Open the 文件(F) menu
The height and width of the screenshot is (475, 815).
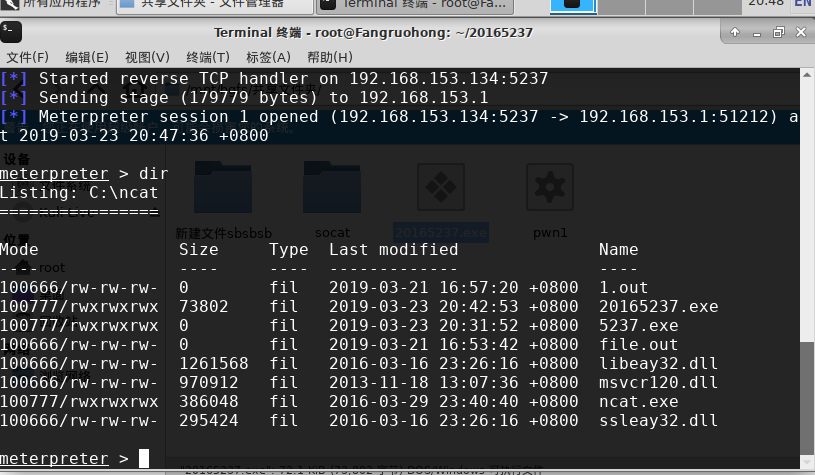coord(27,57)
